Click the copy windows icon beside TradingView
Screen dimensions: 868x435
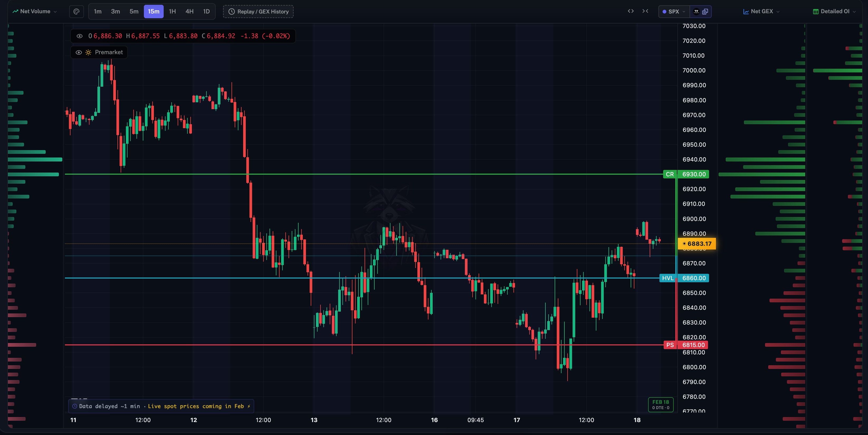tap(705, 11)
